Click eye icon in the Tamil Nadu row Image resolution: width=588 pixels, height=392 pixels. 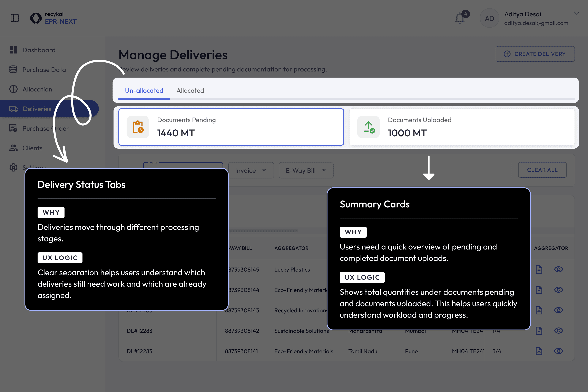(558, 351)
